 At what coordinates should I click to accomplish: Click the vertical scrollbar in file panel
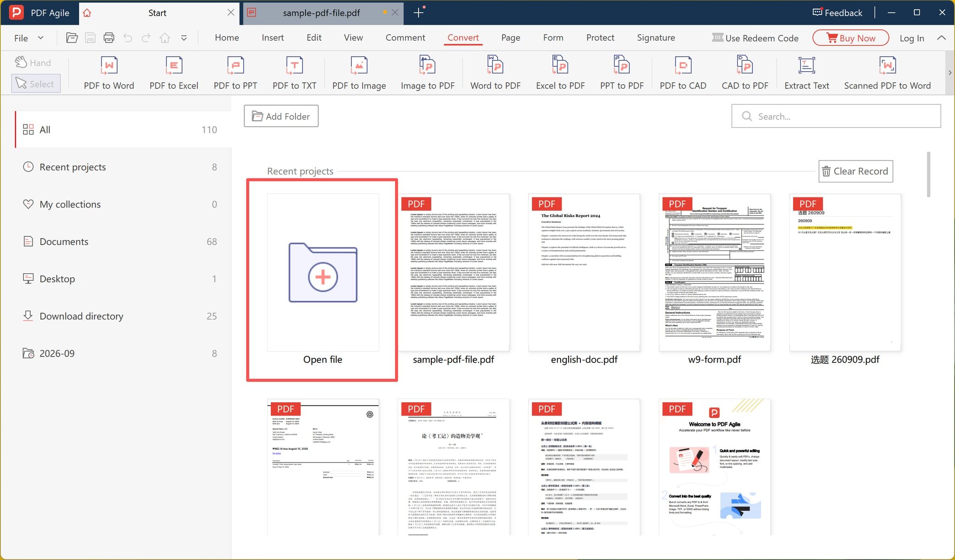point(928,175)
